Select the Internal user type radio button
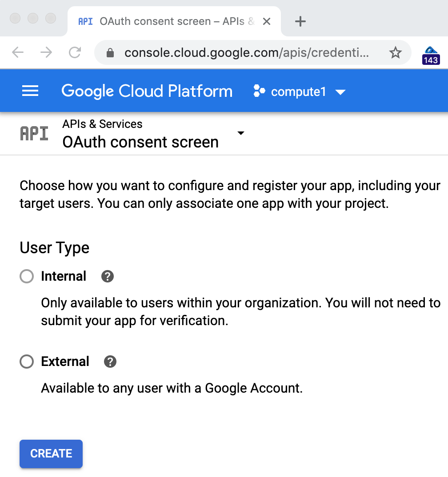The image size is (448, 477). coord(27,276)
